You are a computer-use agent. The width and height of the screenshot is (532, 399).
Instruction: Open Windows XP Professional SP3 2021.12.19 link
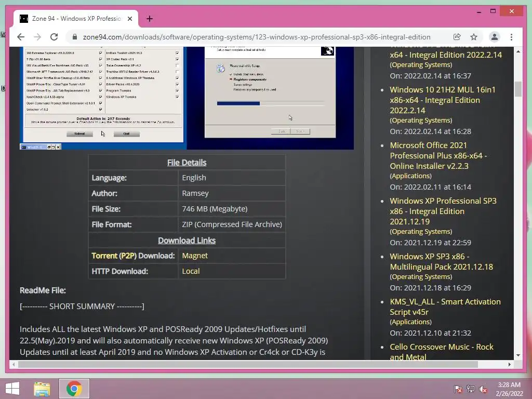[443, 211]
